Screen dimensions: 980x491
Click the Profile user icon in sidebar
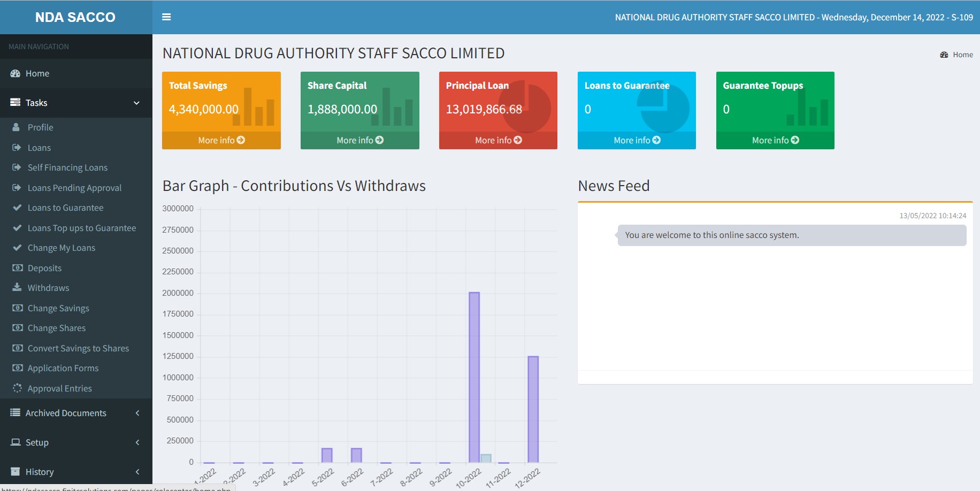[x=17, y=127]
